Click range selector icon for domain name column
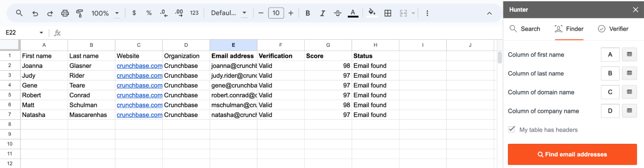Viewport: 644px width, 168px height. pos(629,92)
